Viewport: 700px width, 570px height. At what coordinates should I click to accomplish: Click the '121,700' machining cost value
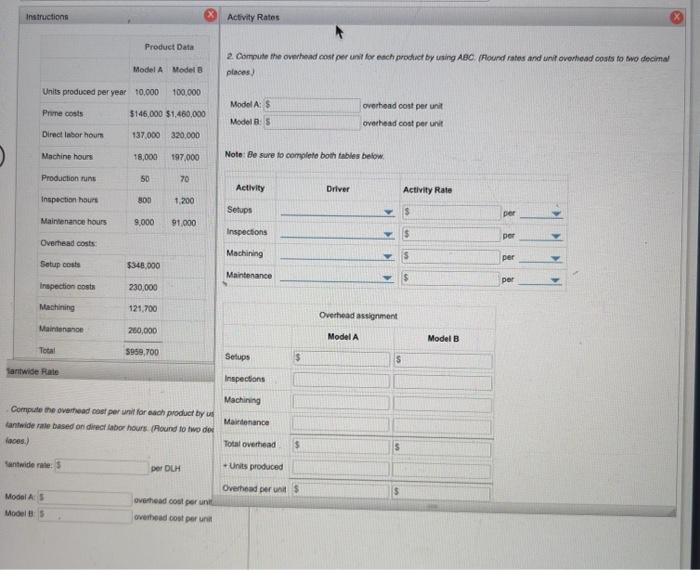click(x=143, y=308)
